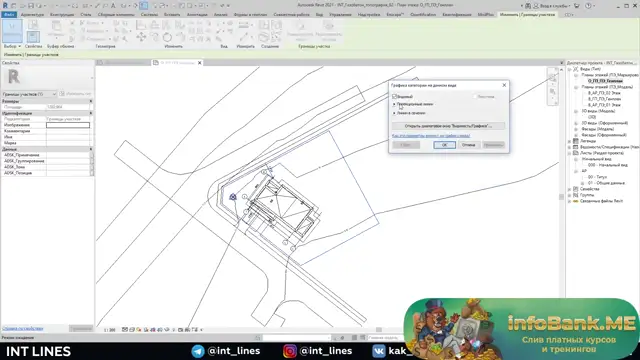Open the Границы участков type selector dropdown
Screen dimensions: 640x360
pyautogui.click(x=29, y=94)
